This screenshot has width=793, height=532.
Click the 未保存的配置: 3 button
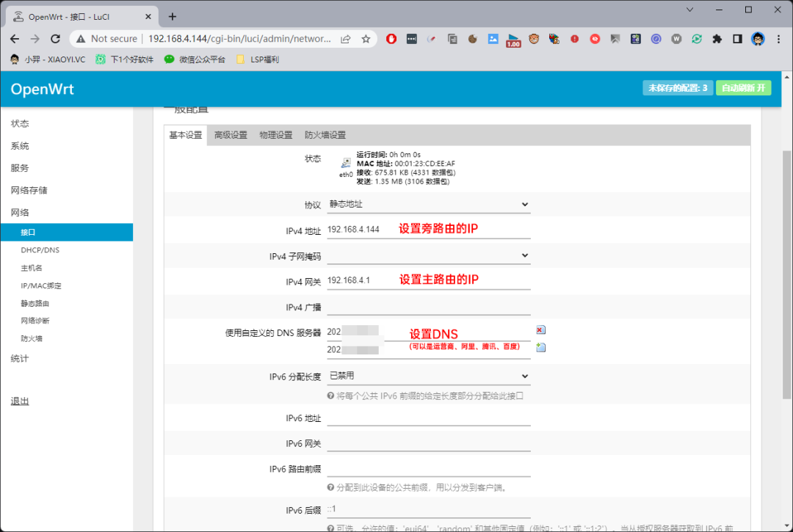pyautogui.click(x=677, y=88)
